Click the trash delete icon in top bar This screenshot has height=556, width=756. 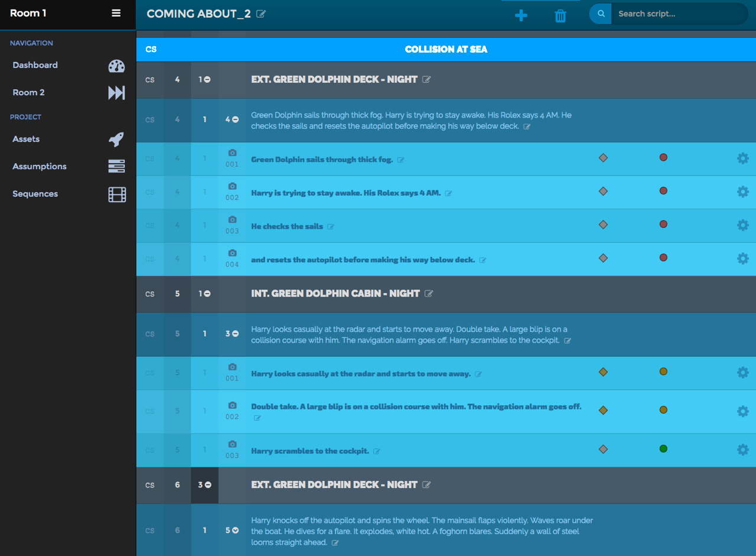560,16
